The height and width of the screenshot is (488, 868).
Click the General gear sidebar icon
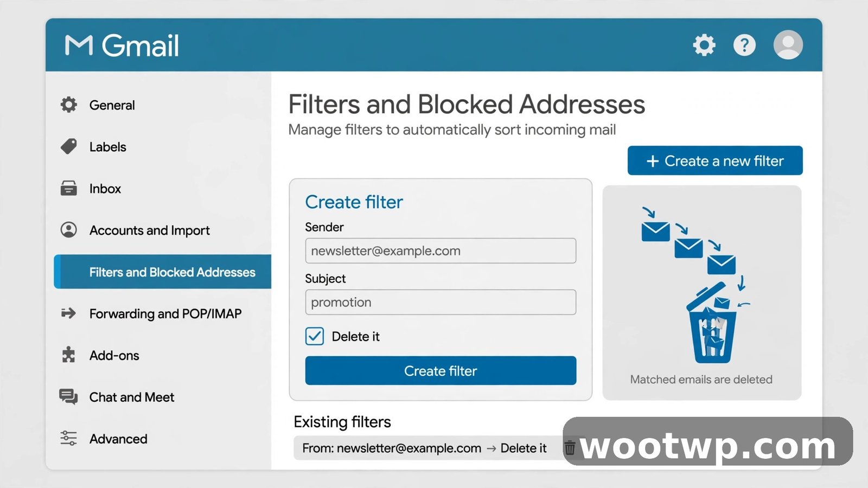pyautogui.click(x=69, y=105)
